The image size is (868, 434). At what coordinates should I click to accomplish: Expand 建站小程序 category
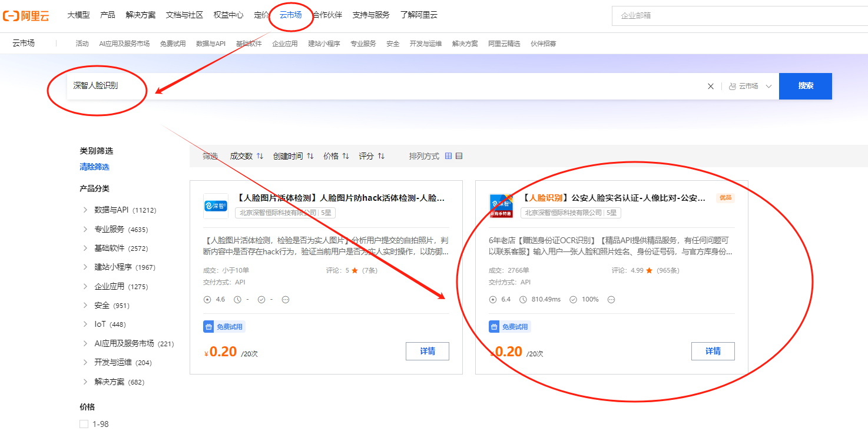coord(86,267)
